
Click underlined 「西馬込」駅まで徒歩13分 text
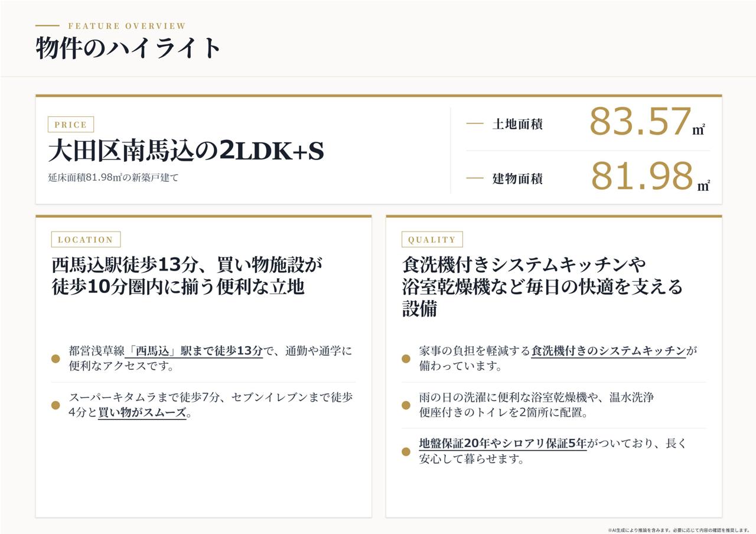point(194,351)
